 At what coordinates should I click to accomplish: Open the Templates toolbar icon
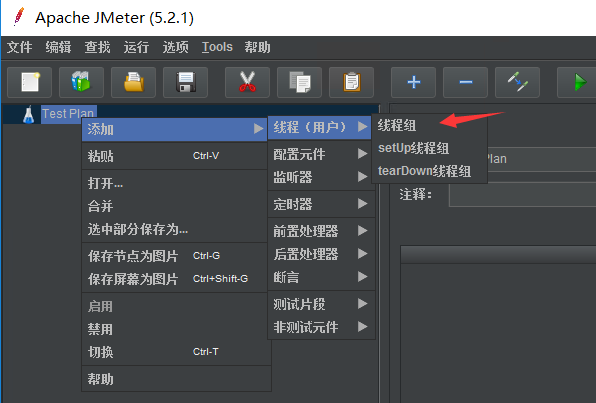[81, 82]
